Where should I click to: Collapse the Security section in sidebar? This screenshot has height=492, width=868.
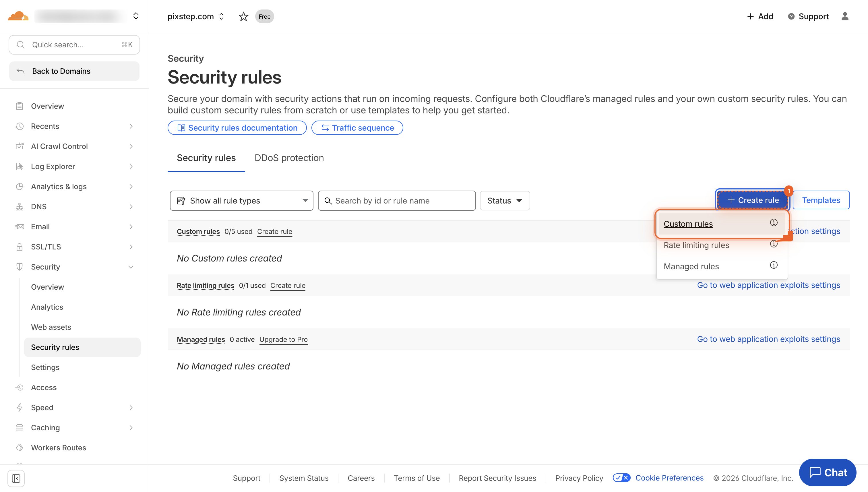tap(131, 267)
